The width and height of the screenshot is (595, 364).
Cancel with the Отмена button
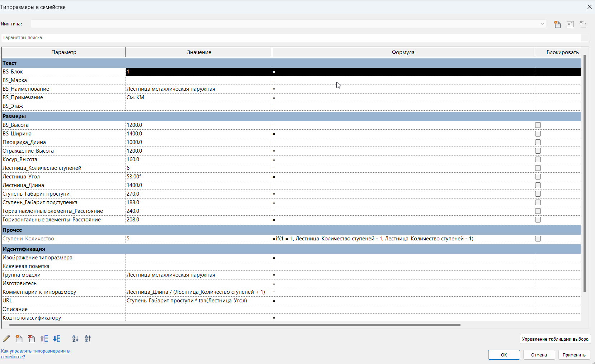coord(539,355)
